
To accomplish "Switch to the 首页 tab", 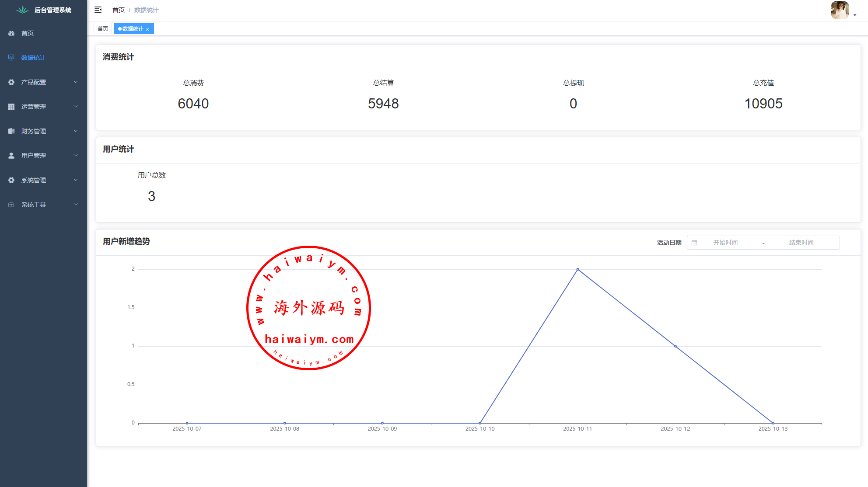I will pos(103,29).
